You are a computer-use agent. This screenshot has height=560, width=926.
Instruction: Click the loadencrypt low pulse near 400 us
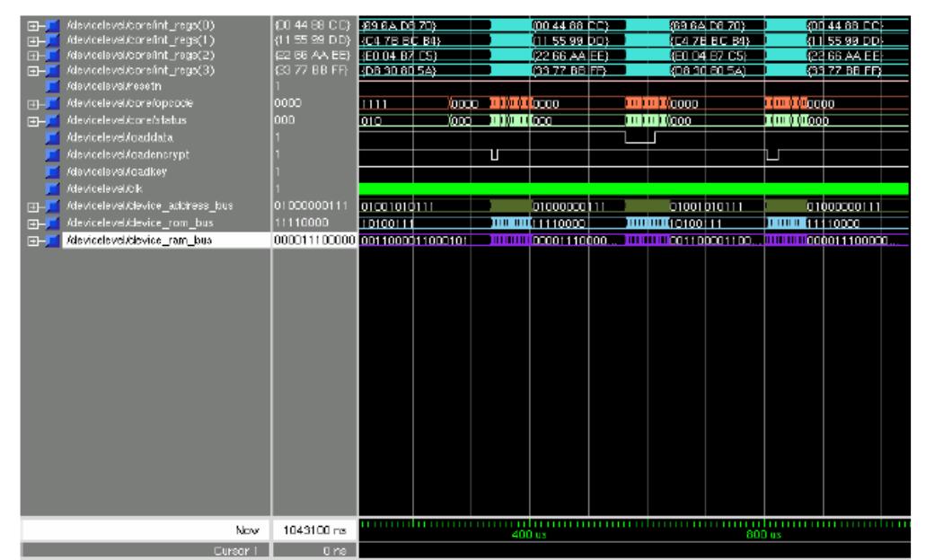pyautogui.click(x=494, y=155)
